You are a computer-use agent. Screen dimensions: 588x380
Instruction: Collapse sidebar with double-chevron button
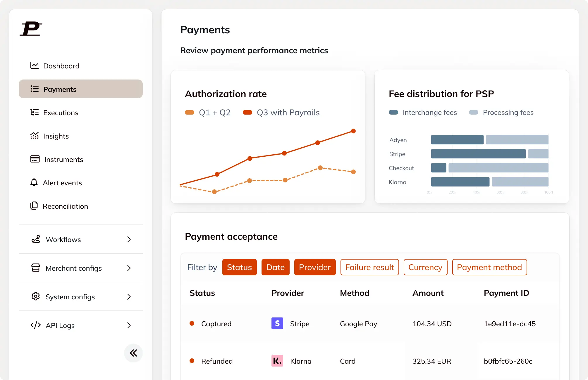(133, 353)
